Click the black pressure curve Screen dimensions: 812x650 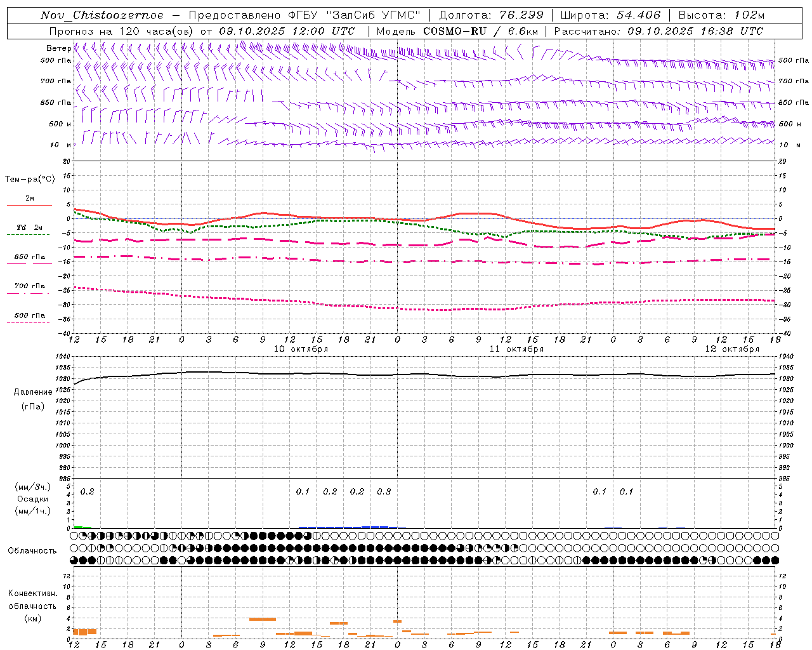pyautogui.click(x=424, y=375)
